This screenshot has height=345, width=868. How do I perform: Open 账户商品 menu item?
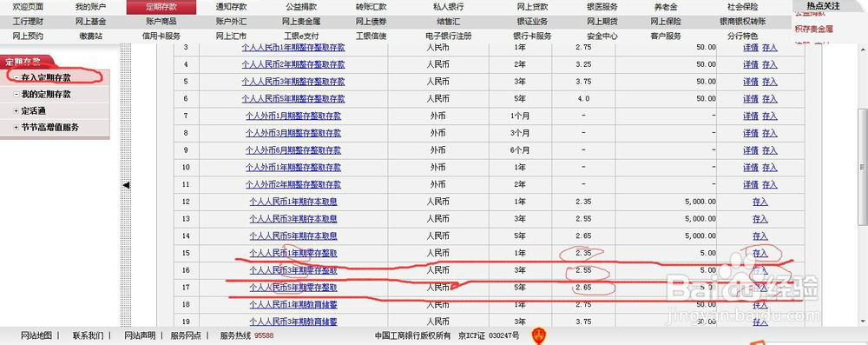coord(161,22)
